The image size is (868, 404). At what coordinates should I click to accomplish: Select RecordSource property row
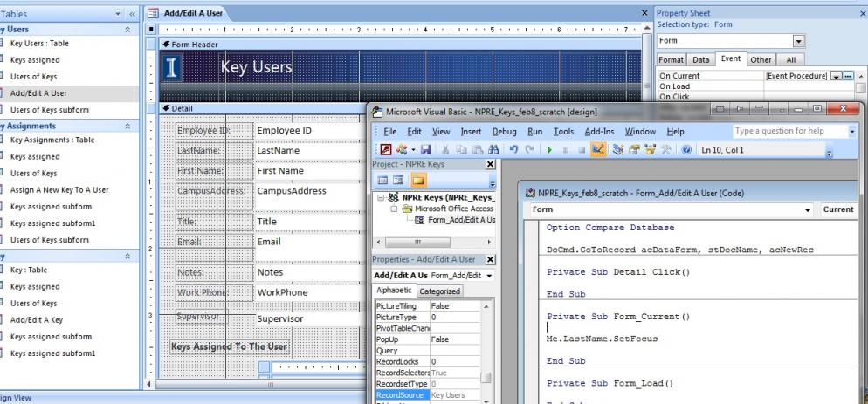(x=427, y=395)
